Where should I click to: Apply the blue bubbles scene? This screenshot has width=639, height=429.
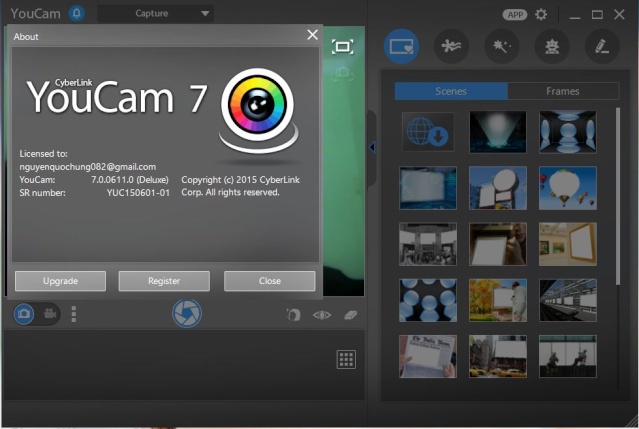[428, 300]
